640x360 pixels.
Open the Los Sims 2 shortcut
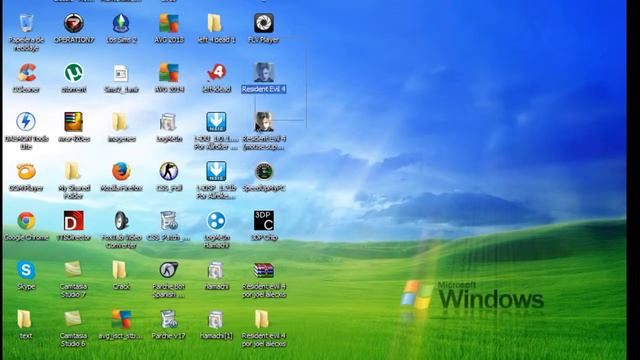(121, 23)
